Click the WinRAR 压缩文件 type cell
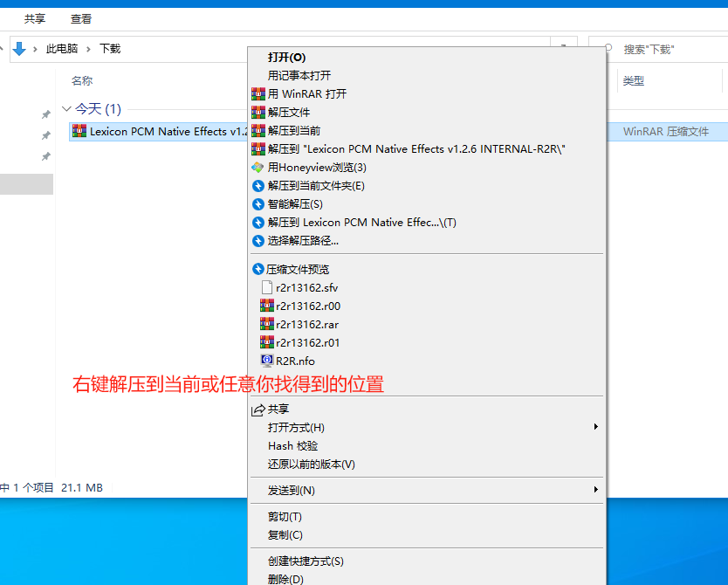The image size is (728, 585). [666, 131]
